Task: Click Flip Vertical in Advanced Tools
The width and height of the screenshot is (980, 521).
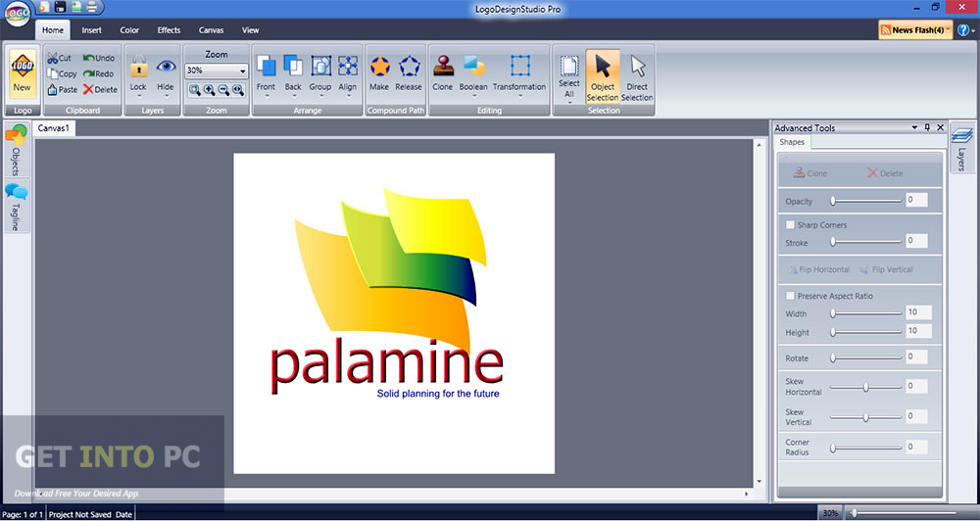Action: (x=886, y=270)
